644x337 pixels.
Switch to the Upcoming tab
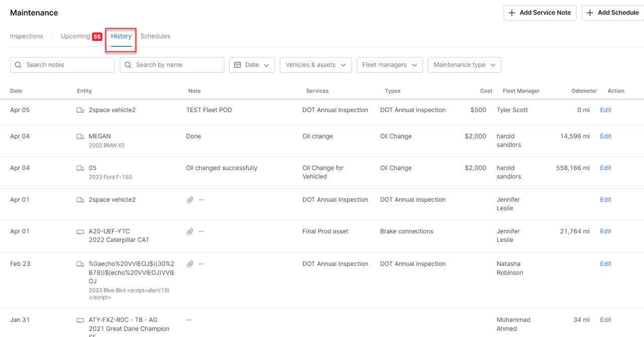coord(75,36)
